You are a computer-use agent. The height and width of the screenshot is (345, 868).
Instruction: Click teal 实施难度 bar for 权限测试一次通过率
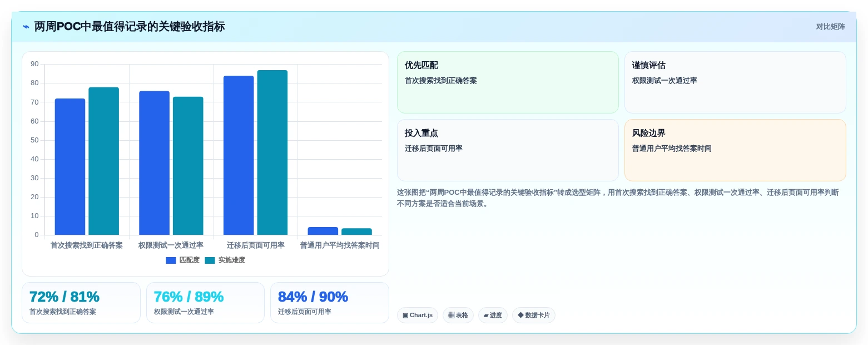click(x=188, y=166)
